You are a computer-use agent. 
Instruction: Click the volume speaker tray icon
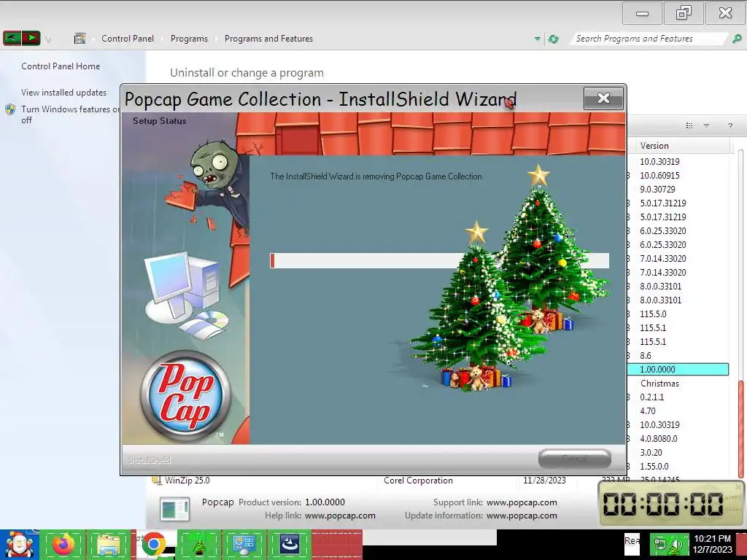(677, 545)
